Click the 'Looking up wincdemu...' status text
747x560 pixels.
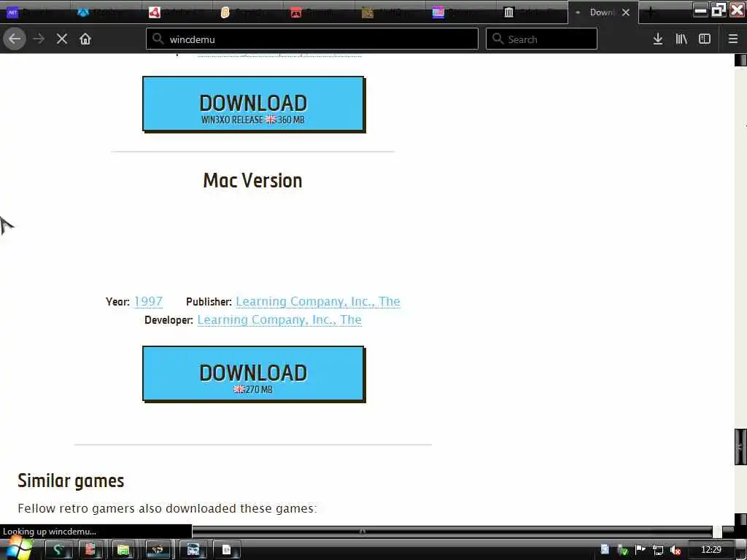click(50, 532)
